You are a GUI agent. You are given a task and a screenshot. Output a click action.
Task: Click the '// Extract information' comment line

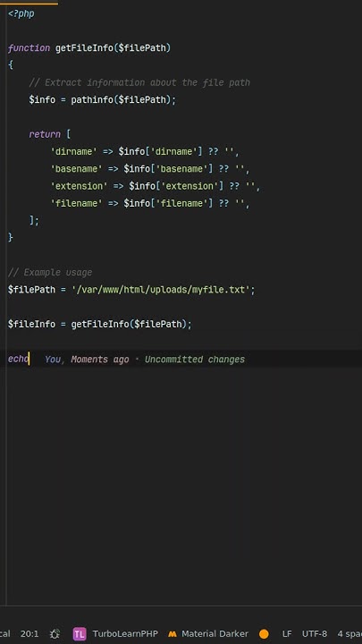click(139, 82)
